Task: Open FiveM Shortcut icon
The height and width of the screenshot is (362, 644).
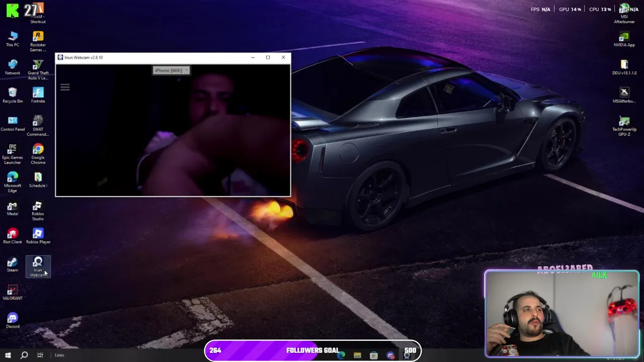Action: click(38, 13)
